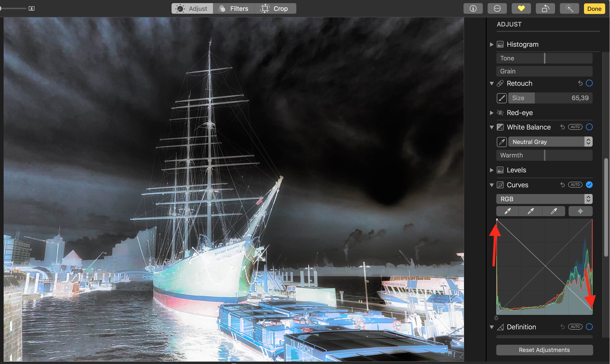This screenshot has width=610, height=364.
Task: Enable the Retouch adjustment circle
Action: [589, 83]
